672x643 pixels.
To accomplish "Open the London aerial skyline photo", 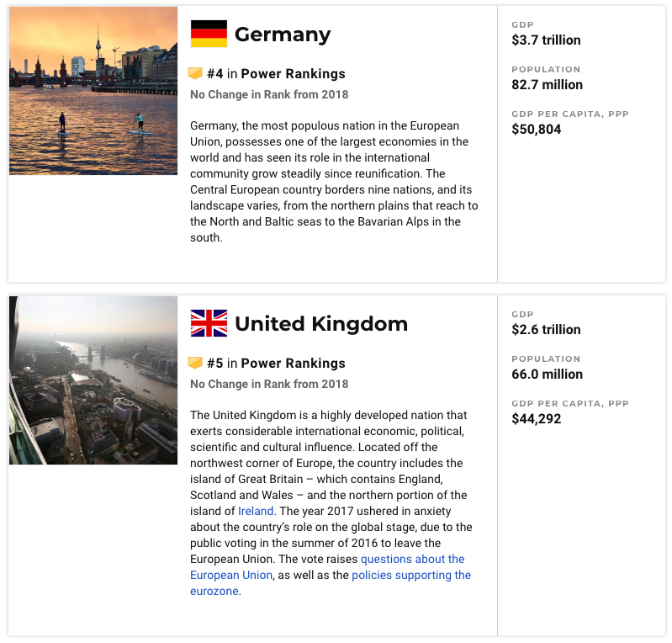I will coord(93,380).
